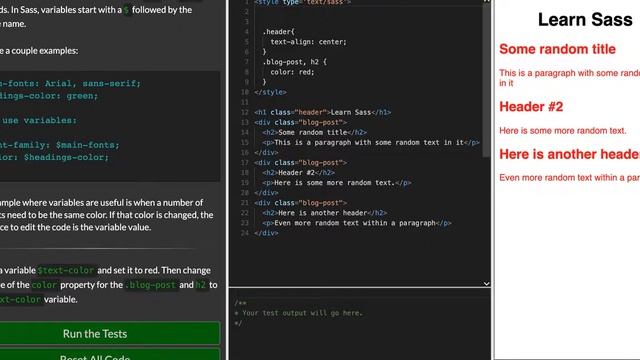Image resolution: width=640 pixels, height=360 pixels.
Task: Click the '<h2>Some random title</h2>' code line
Action: click(x=314, y=132)
